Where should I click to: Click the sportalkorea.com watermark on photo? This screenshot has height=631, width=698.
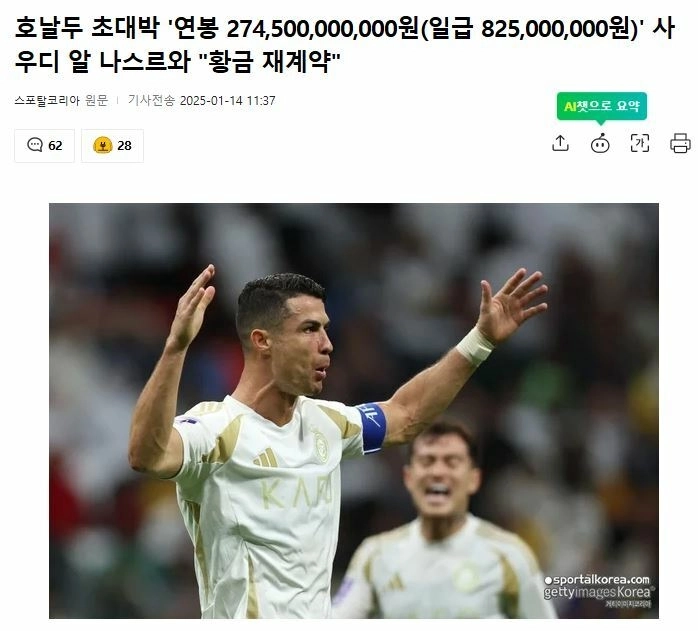coord(597,580)
